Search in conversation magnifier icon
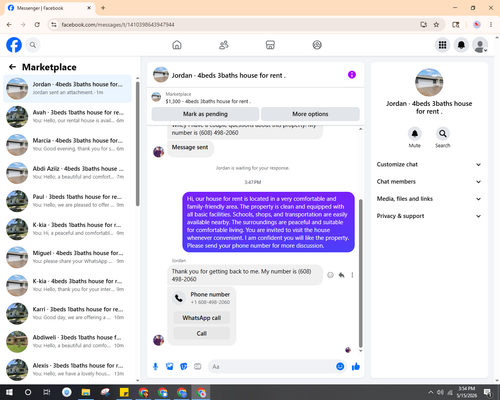Viewport: 500px width, 400px height. click(x=443, y=134)
